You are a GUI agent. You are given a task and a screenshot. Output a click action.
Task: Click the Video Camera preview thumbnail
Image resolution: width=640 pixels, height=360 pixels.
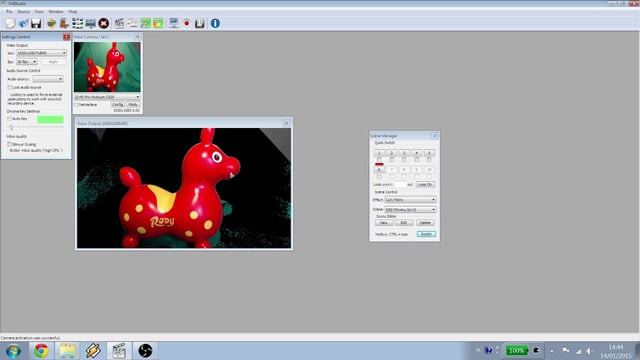107,67
